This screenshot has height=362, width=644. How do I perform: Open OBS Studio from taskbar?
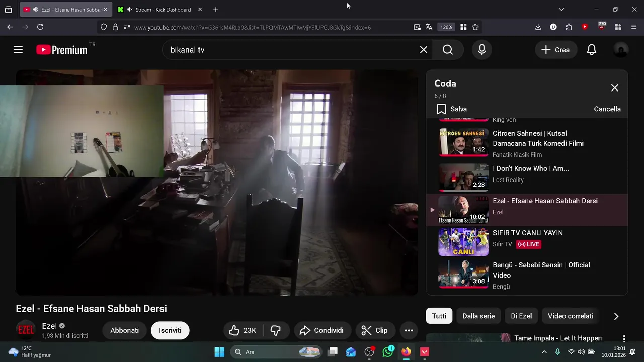tap(369, 352)
